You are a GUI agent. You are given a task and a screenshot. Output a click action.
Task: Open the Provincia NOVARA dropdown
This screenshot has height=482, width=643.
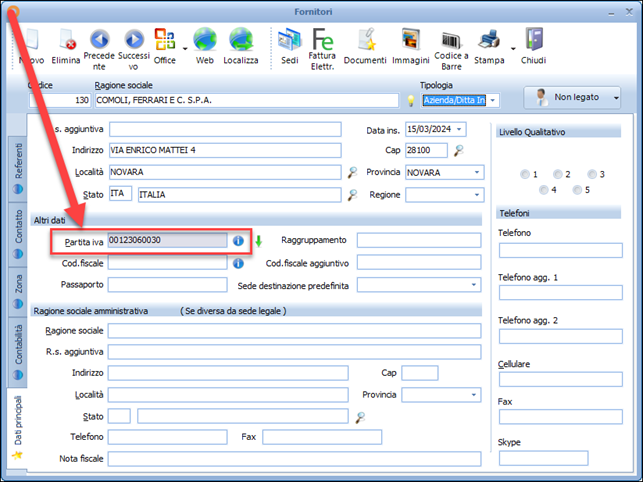coord(477,172)
